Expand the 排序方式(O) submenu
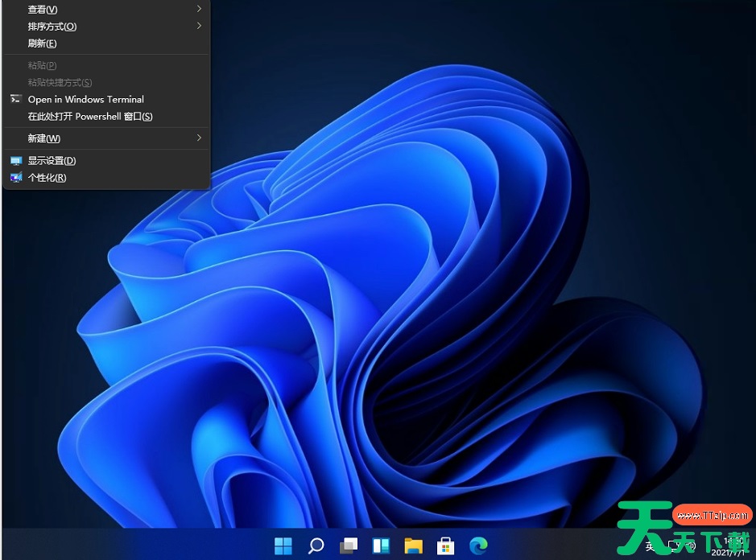 (x=106, y=26)
